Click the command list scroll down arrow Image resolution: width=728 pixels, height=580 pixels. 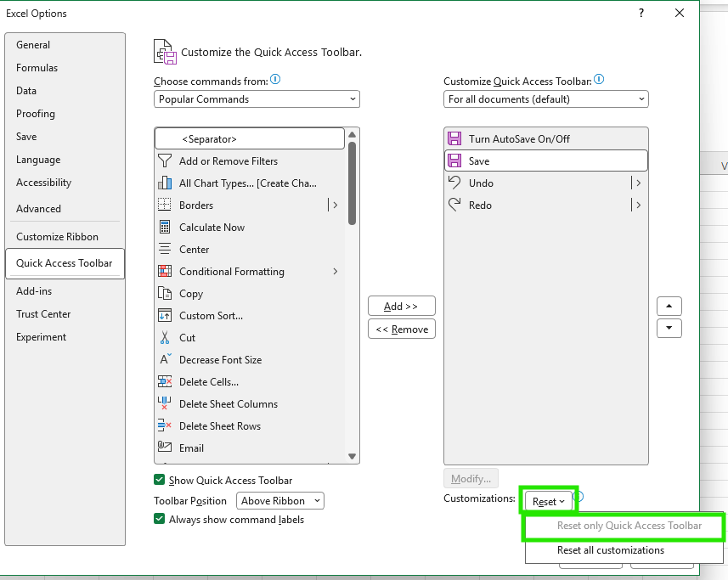tap(352, 457)
